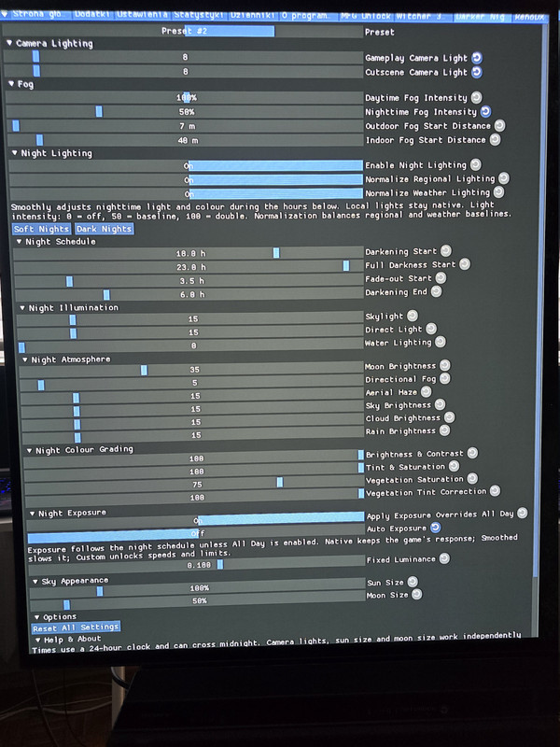Reset the Water Lighting value
Viewport: 560px width, 747px height.
coord(441,342)
